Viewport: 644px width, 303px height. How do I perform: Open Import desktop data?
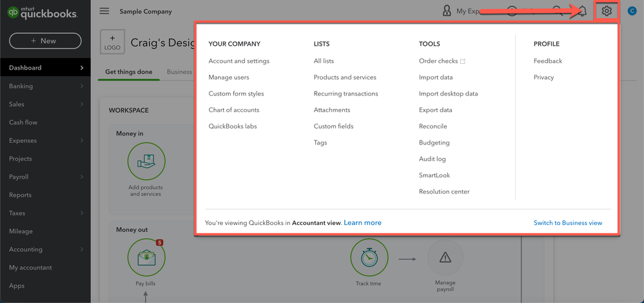449,93
